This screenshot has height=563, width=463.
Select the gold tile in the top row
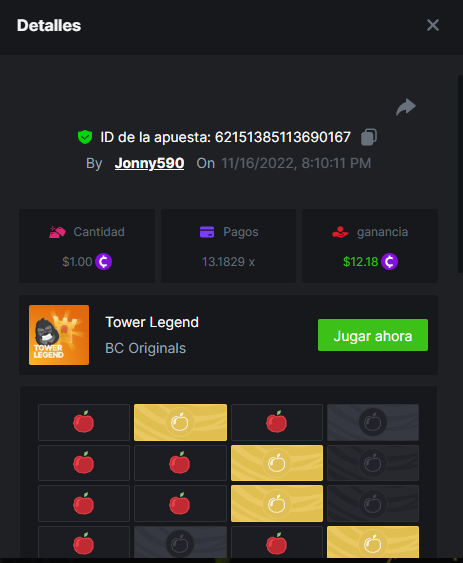(180, 422)
